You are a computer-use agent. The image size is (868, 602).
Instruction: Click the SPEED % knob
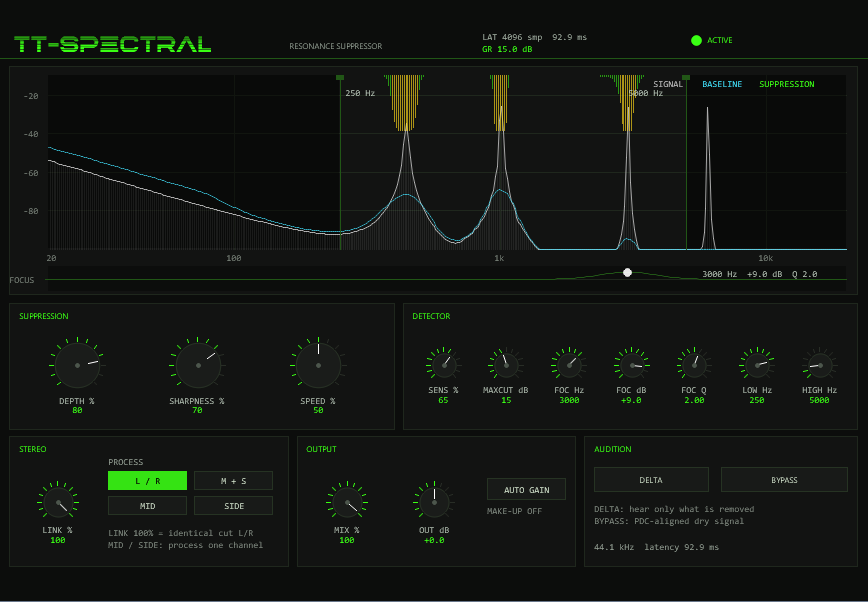pyautogui.click(x=318, y=366)
